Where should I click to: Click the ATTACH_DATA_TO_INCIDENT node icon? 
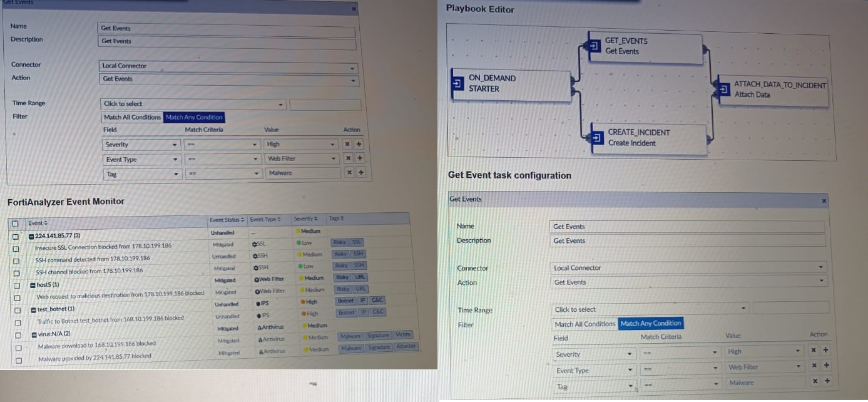point(723,90)
